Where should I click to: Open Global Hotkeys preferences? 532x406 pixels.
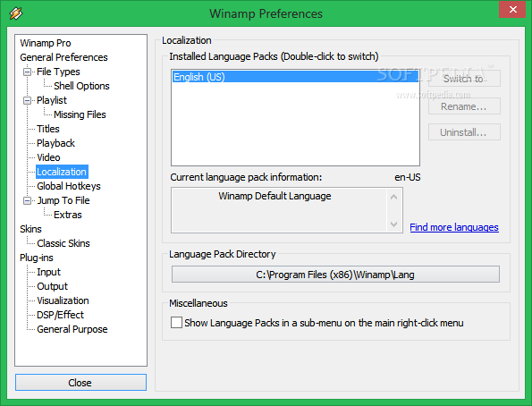69,186
